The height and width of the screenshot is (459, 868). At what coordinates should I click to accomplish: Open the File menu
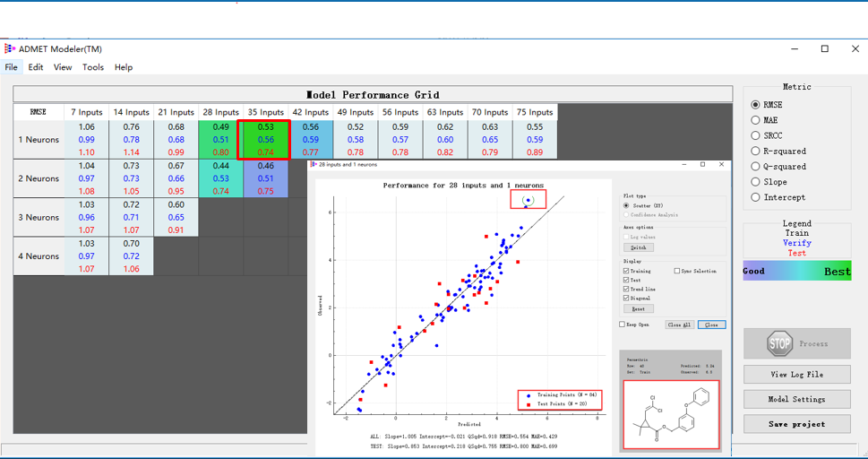(x=11, y=67)
